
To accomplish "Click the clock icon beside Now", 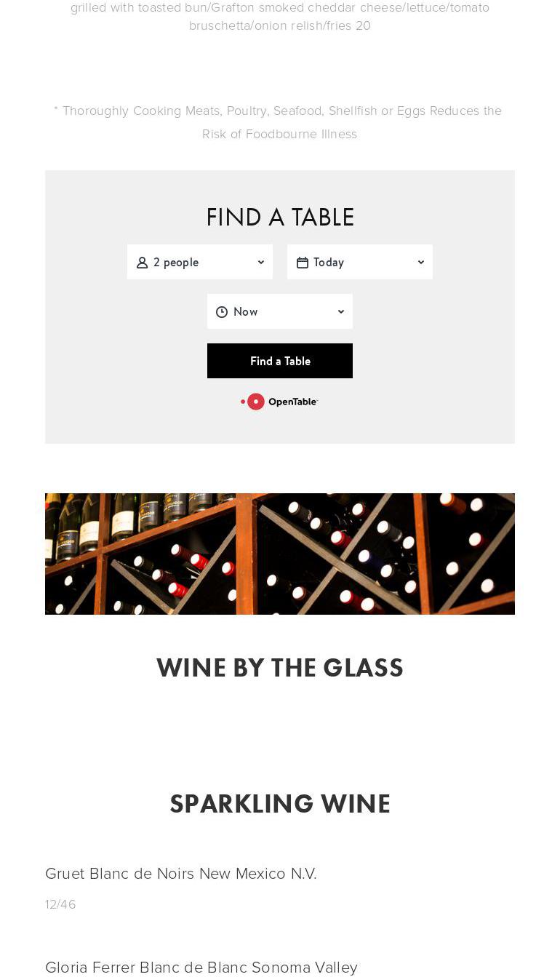I will (222, 312).
